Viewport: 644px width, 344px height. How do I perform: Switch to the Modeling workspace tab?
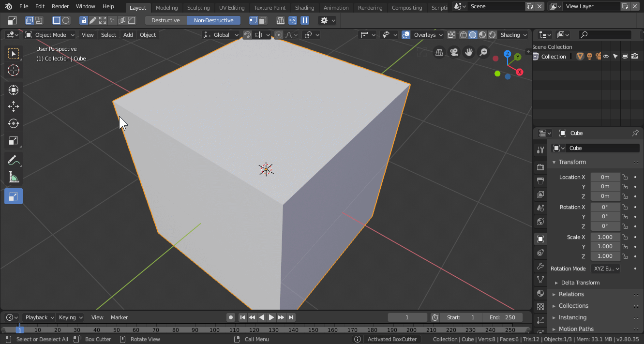point(166,8)
